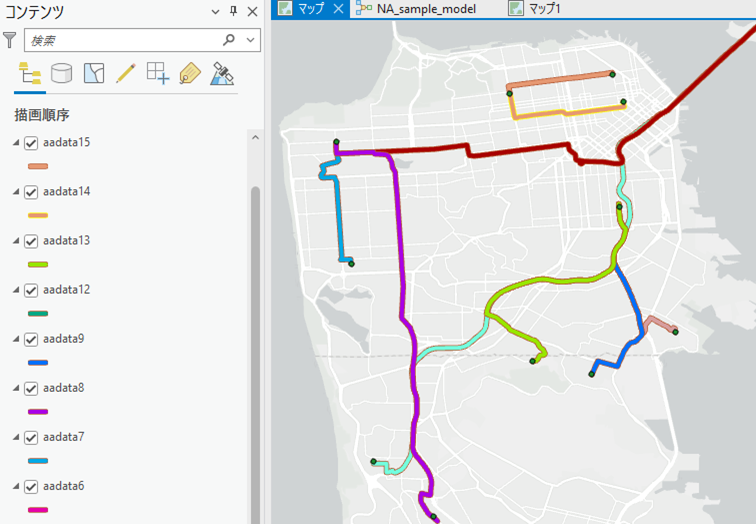Hide the aadata8 layer
Viewport: 756px width, 524px height.
(x=31, y=389)
